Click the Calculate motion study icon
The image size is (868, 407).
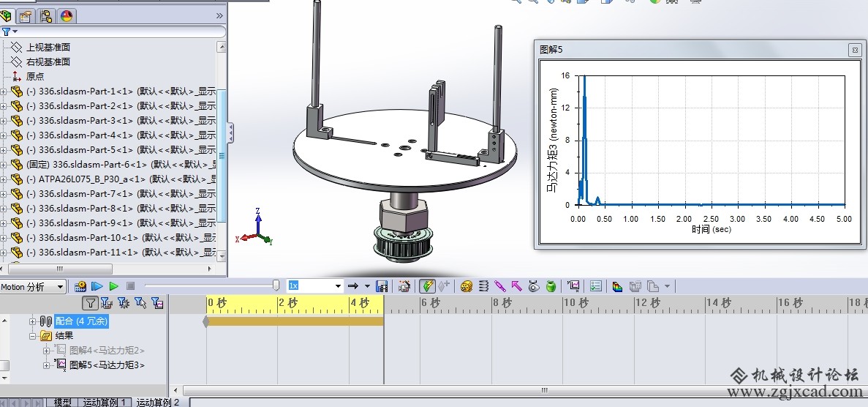(80, 286)
